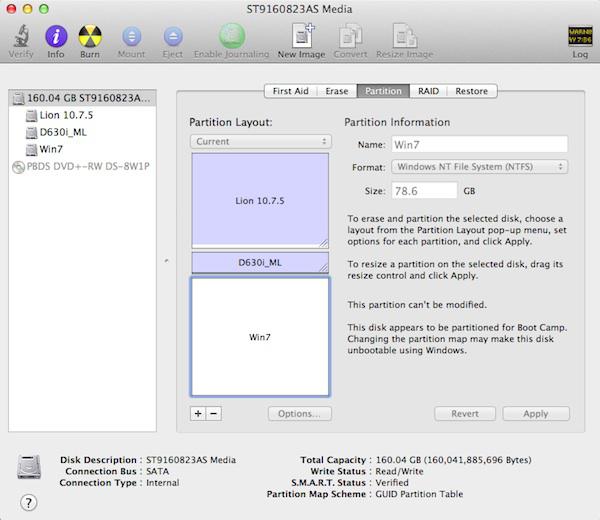Click the New Image icon
Image resolution: width=600 pixels, height=520 pixels.
coord(301,37)
